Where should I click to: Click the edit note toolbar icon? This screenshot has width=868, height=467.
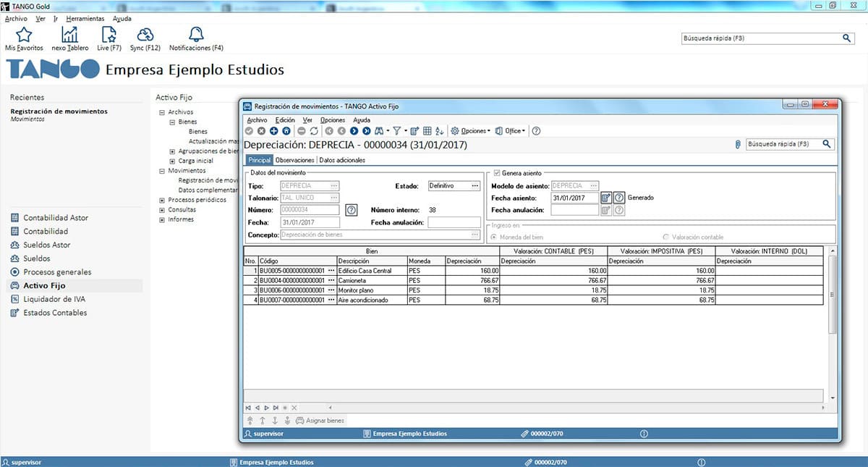415,131
